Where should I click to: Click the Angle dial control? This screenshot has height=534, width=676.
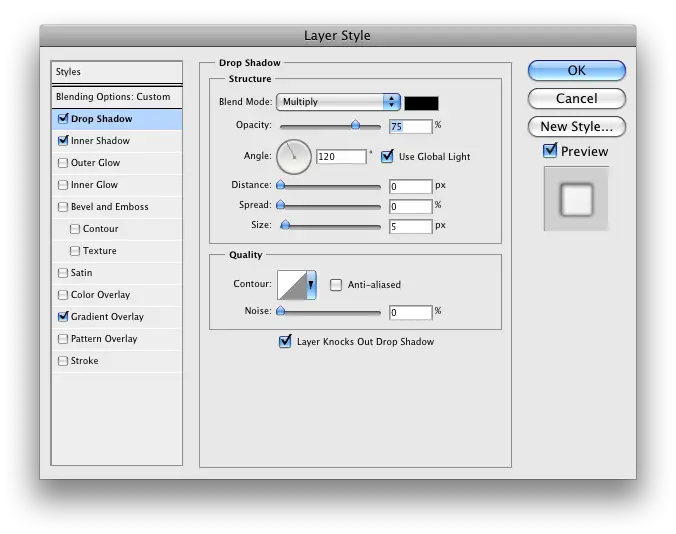(x=294, y=155)
